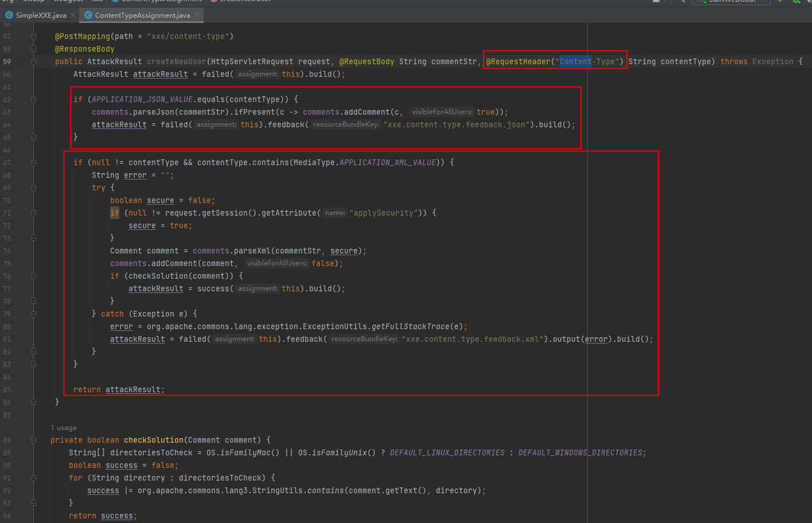Click the name: parameter hint on line 71
This screenshot has width=812, height=523.
point(335,213)
